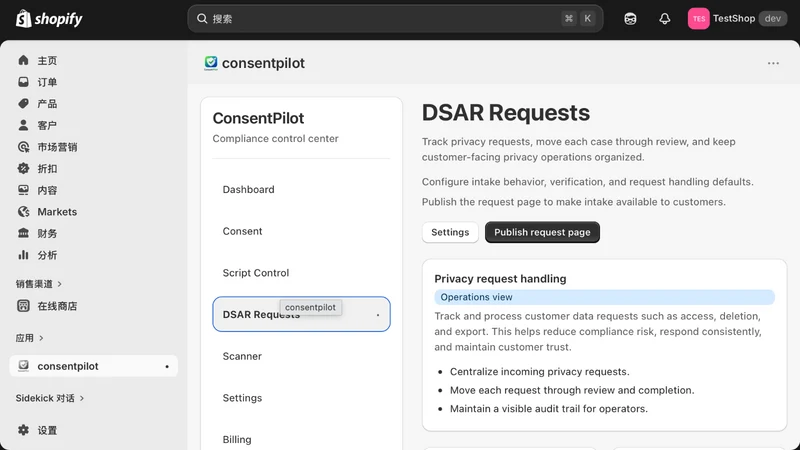Click the dev badge next to TestShop
Viewport: 800px width, 450px height.
[772, 19]
